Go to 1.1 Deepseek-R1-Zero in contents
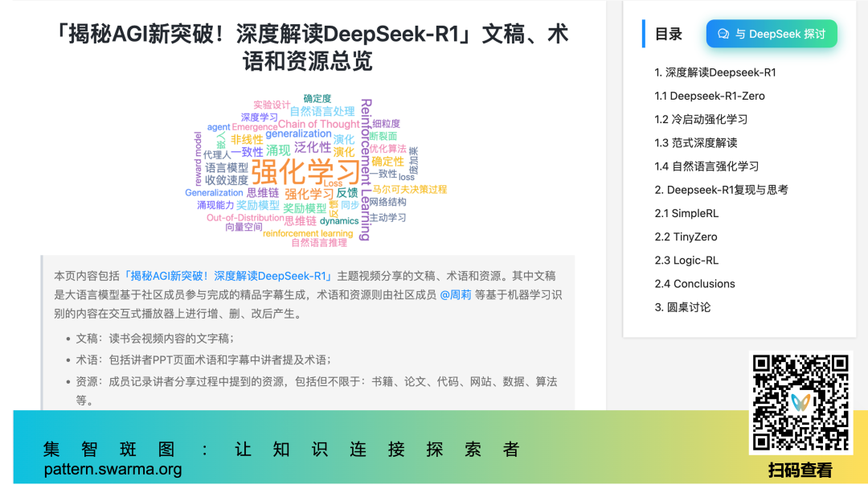868x489 pixels. point(710,96)
